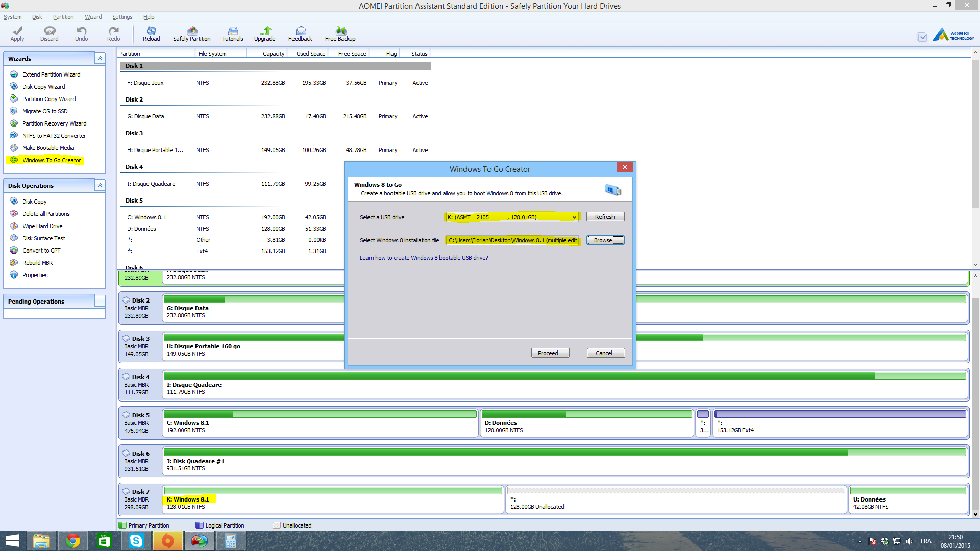
Task: Run Disk Surface Test
Action: [44, 238]
